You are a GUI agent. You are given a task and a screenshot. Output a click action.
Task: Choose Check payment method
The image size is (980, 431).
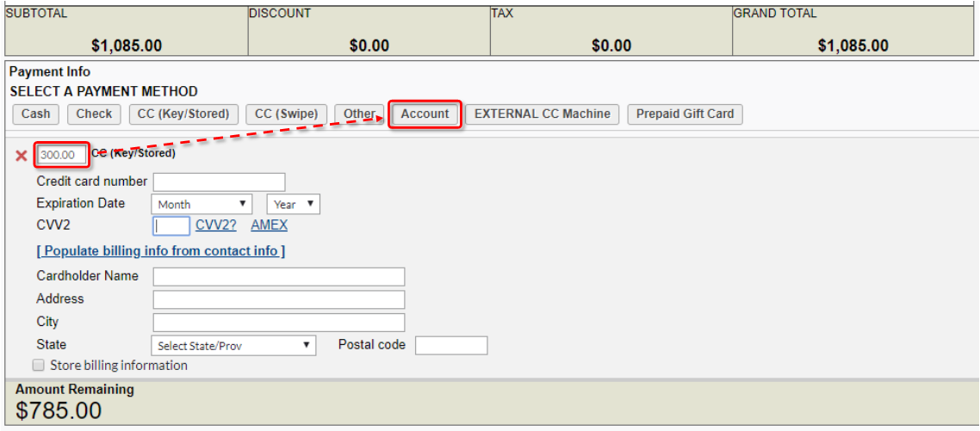click(94, 114)
